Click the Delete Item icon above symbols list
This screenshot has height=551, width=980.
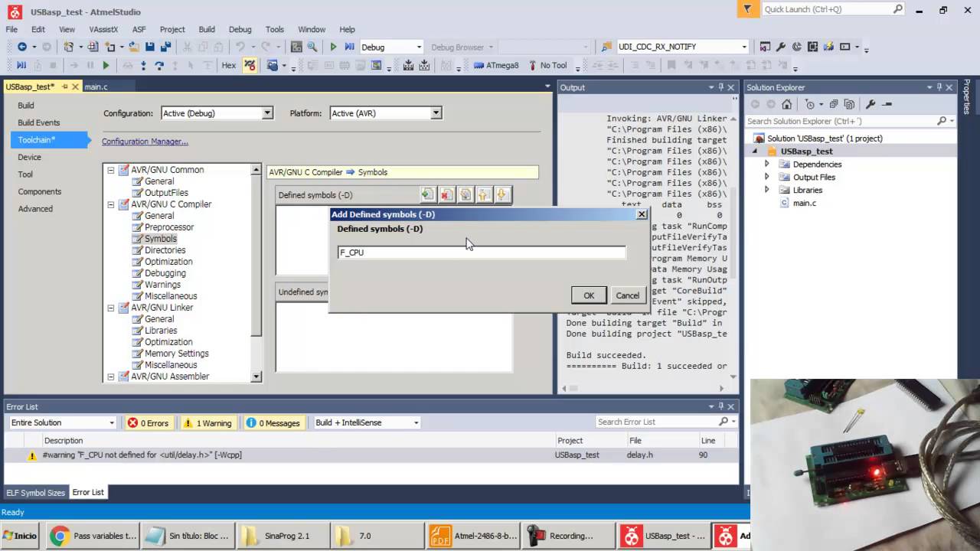tap(446, 195)
